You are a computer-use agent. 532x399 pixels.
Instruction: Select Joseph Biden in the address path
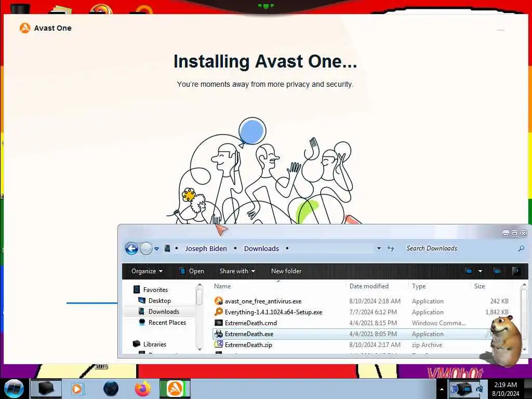click(206, 248)
